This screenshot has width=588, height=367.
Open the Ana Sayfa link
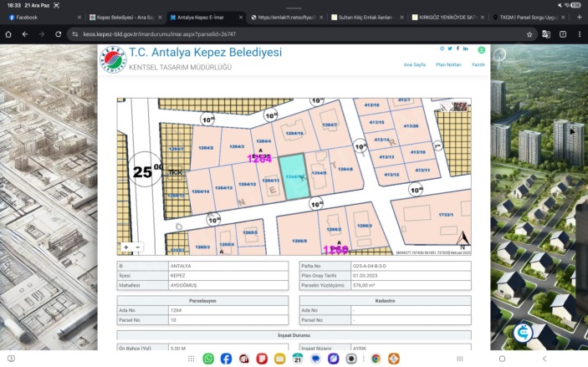413,64
